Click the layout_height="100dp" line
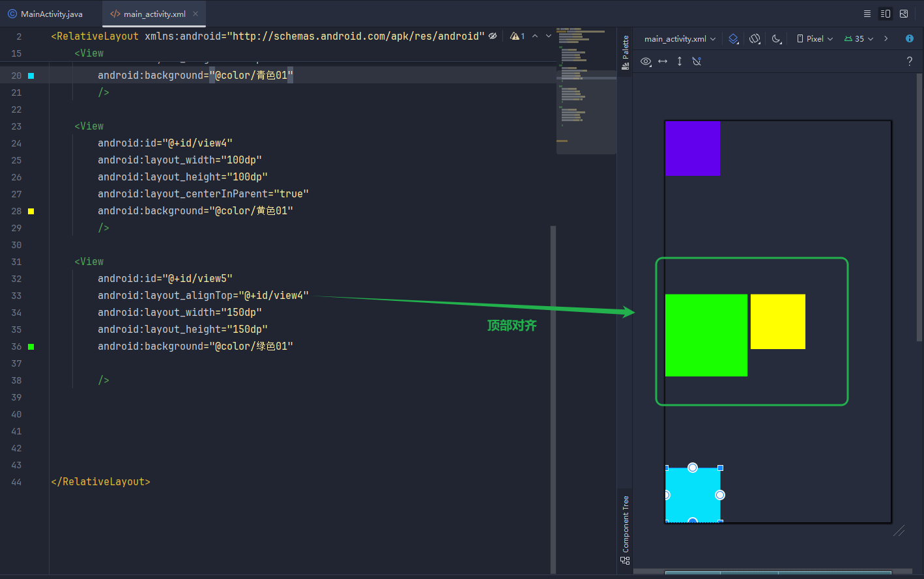 pos(182,177)
